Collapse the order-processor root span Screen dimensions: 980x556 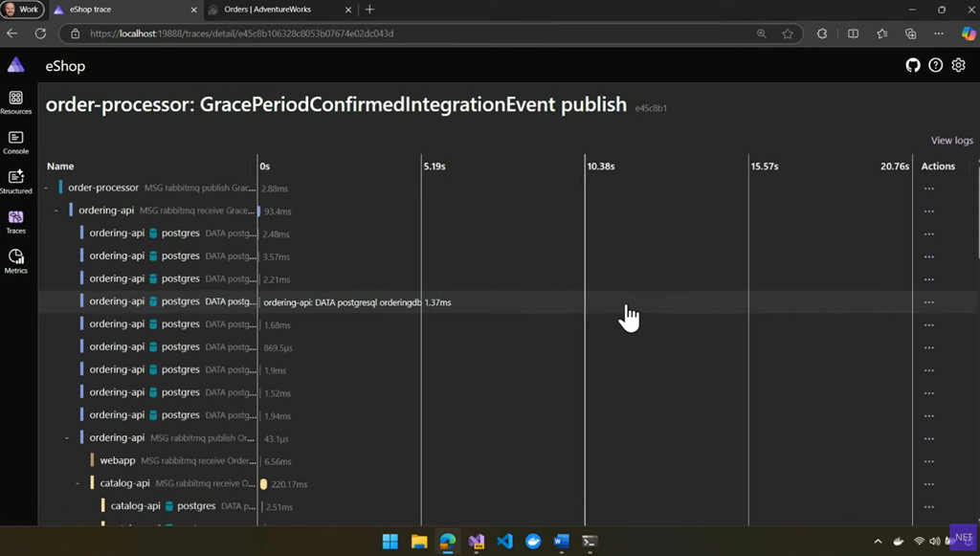(x=46, y=188)
